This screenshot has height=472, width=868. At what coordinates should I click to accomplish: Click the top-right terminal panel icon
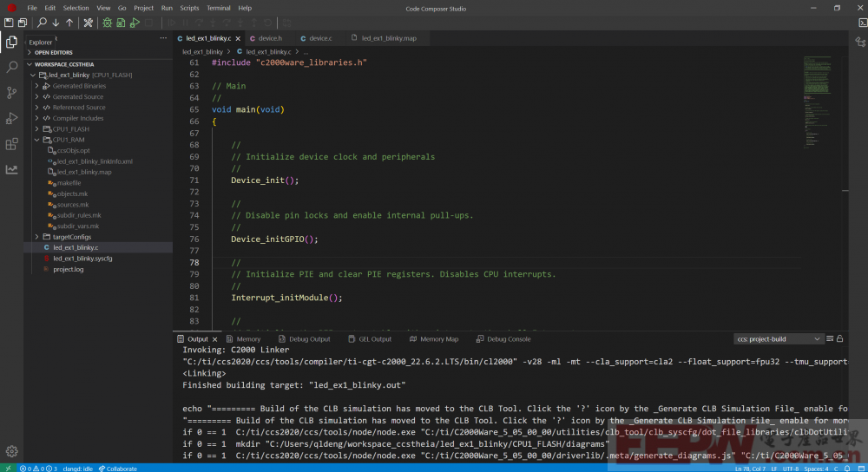863,23
